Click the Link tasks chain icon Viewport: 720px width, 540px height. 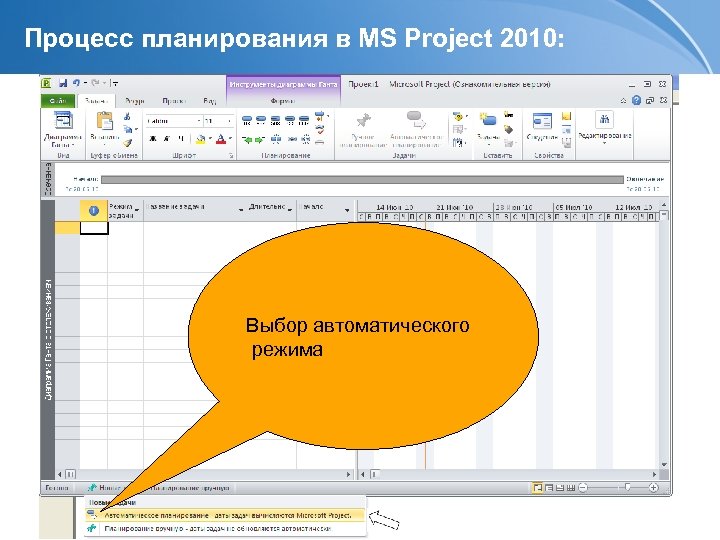coord(292,139)
